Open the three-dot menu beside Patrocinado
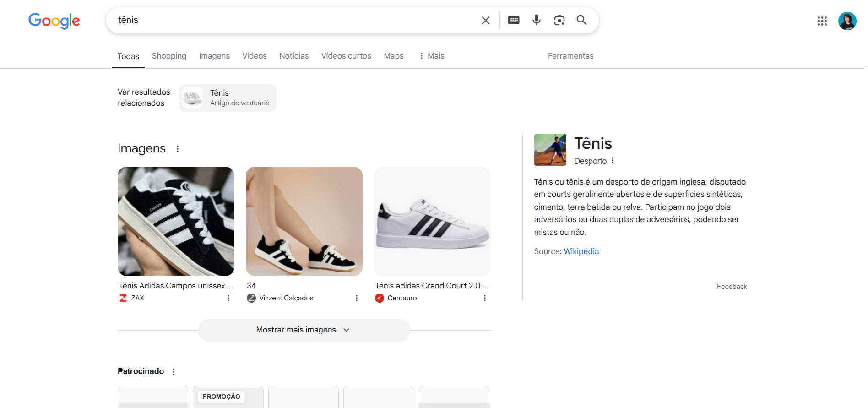This screenshot has width=868, height=408. tap(174, 372)
